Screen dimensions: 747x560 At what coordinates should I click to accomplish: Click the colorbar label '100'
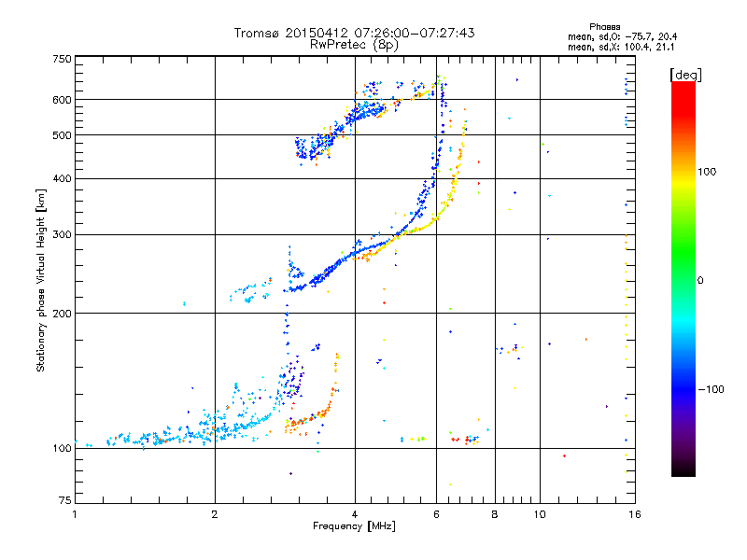[x=707, y=172]
